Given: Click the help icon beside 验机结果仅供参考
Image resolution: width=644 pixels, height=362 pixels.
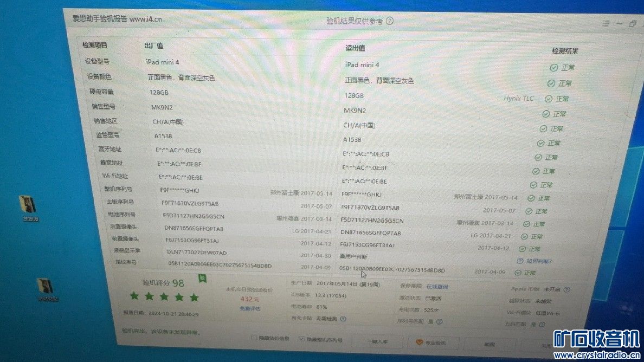Looking at the screenshot, I should pyautogui.click(x=390, y=21).
